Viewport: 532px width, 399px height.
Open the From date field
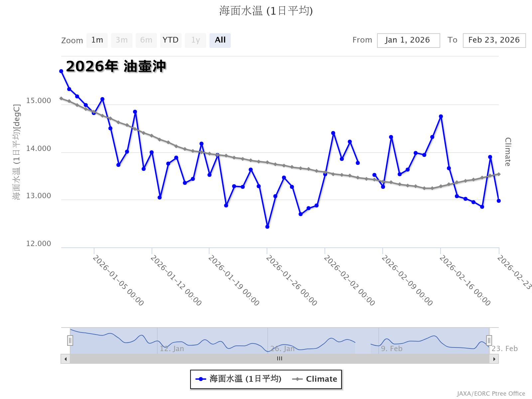(408, 40)
